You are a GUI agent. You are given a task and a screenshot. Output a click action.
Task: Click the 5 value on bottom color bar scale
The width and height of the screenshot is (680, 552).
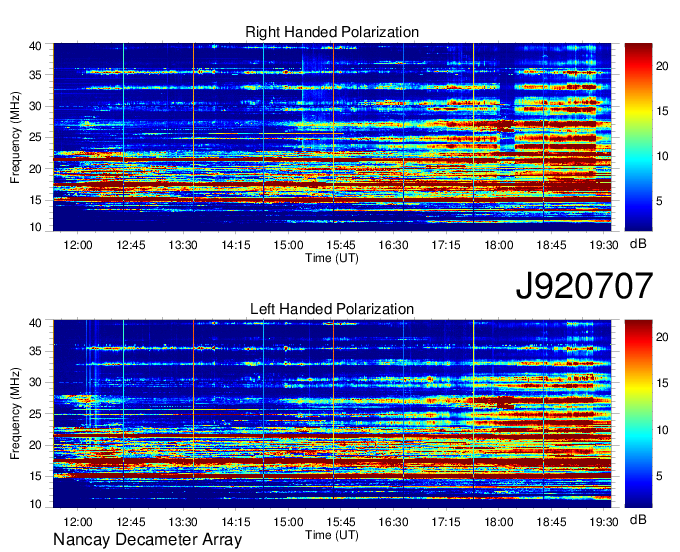pos(659,476)
